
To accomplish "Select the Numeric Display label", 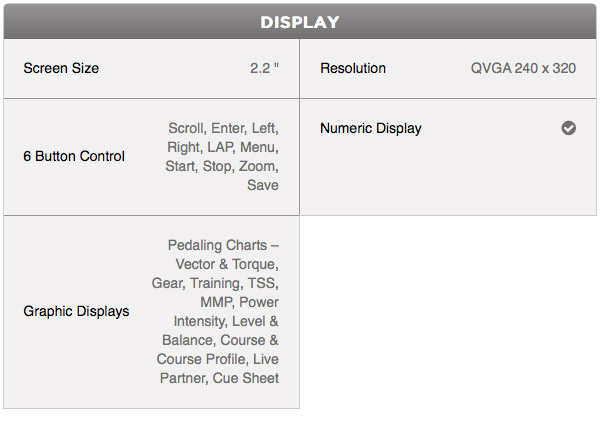I will pos(371,128).
